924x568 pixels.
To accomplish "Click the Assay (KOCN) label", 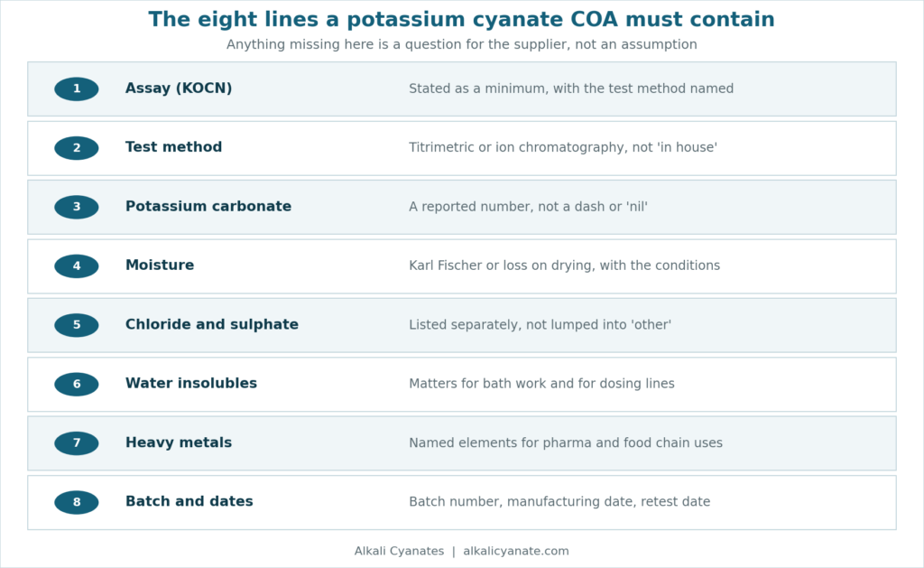I will tap(179, 88).
